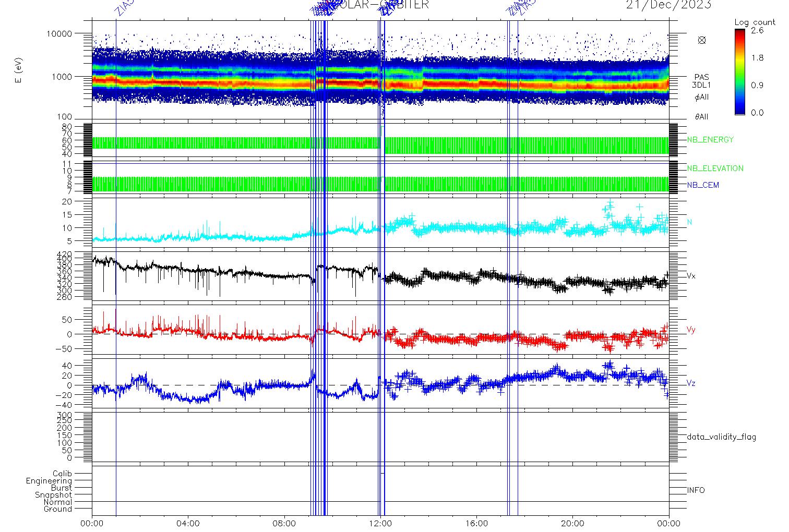Click the 16:00 time axis label
The image size is (789, 532).
coord(476,523)
